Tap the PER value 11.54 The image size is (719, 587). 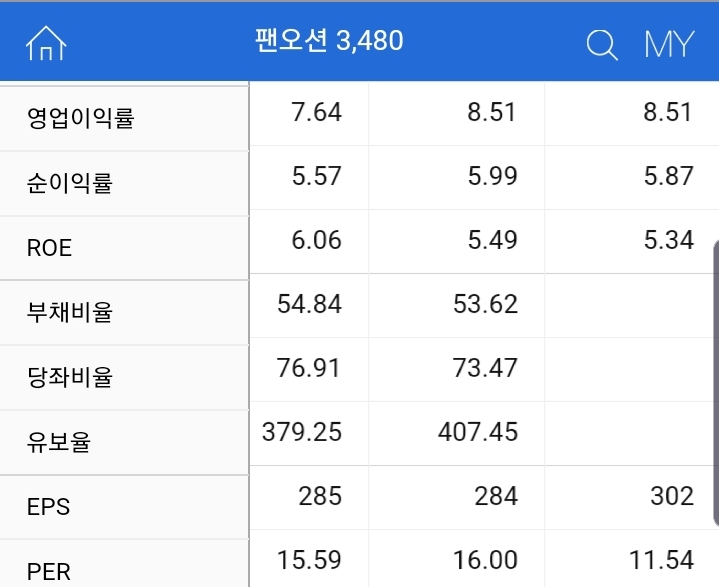click(x=661, y=561)
